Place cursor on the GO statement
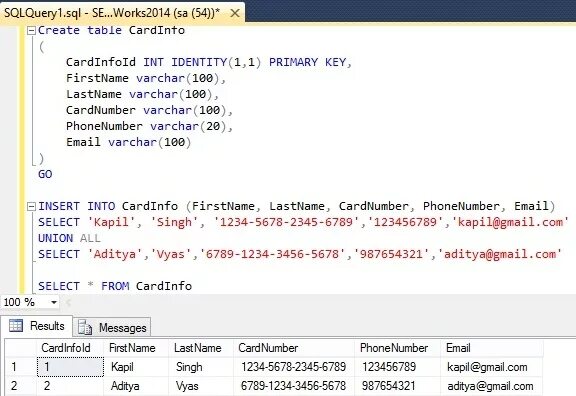Image resolution: width=576 pixels, height=396 pixels. click(x=45, y=174)
